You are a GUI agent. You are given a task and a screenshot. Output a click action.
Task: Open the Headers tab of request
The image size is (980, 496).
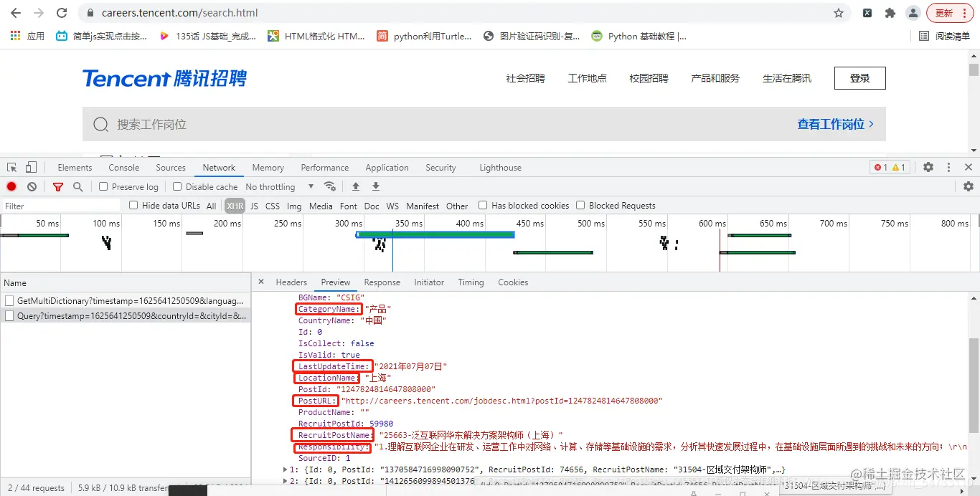click(x=291, y=282)
